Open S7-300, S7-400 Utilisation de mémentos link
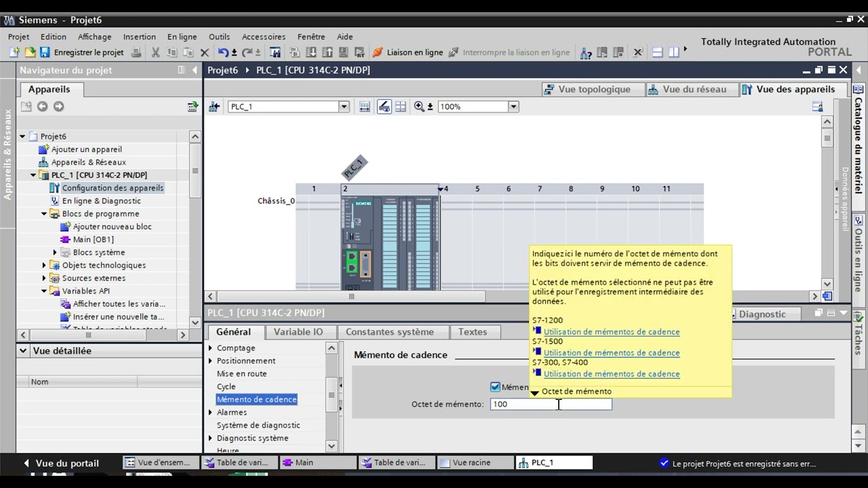Viewport: 868px width, 488px height. tap(612, 374)
